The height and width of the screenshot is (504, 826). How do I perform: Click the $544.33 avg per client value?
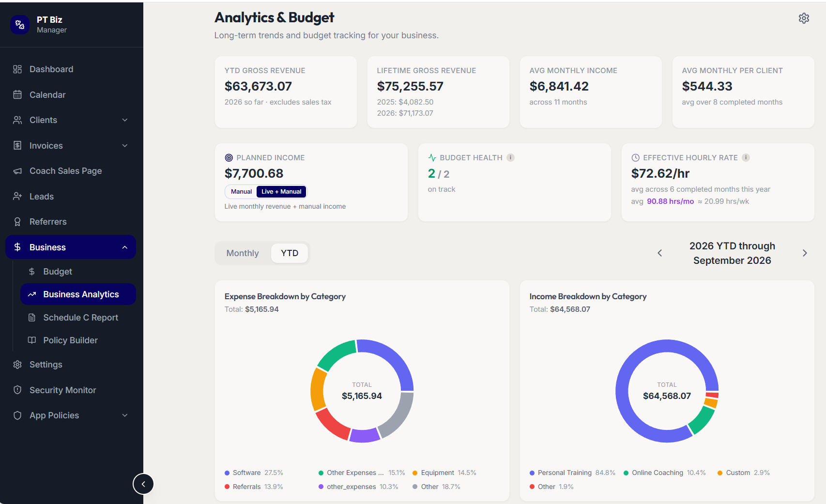(707, 86)
